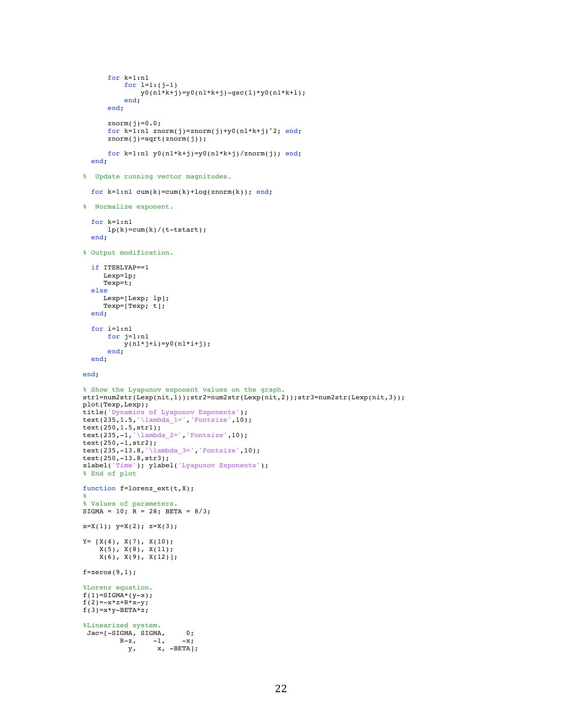Click the title line 'Dynamics of Lyapunov Exponents'
Viewport: 562px width, 728px height.
[166, 412]
